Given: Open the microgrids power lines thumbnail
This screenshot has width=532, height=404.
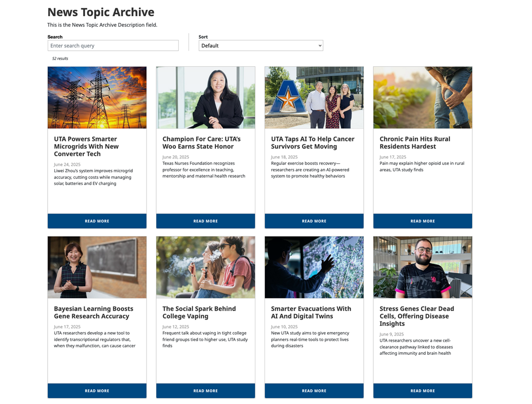Looking at the screenshot, I should tap(97, 97).
